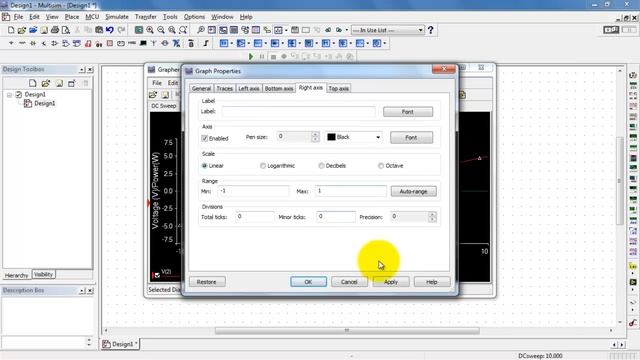Image resolution: width=640 pixels, height=360 pixels.
Task: Open the Place menu
Action: 72,17
